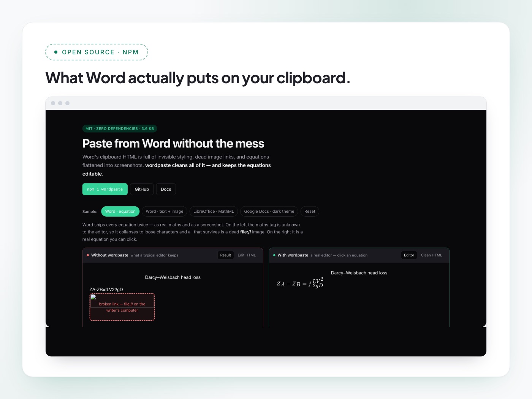The height and width of the screenshot is (399, 532).
Task: Select the Word · text + image sample
Action: coord(165,211)
